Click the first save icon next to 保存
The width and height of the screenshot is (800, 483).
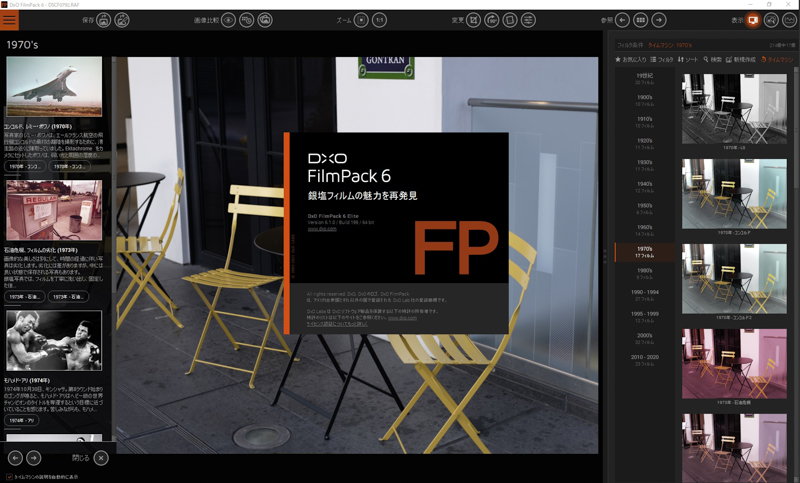(104, 20)
